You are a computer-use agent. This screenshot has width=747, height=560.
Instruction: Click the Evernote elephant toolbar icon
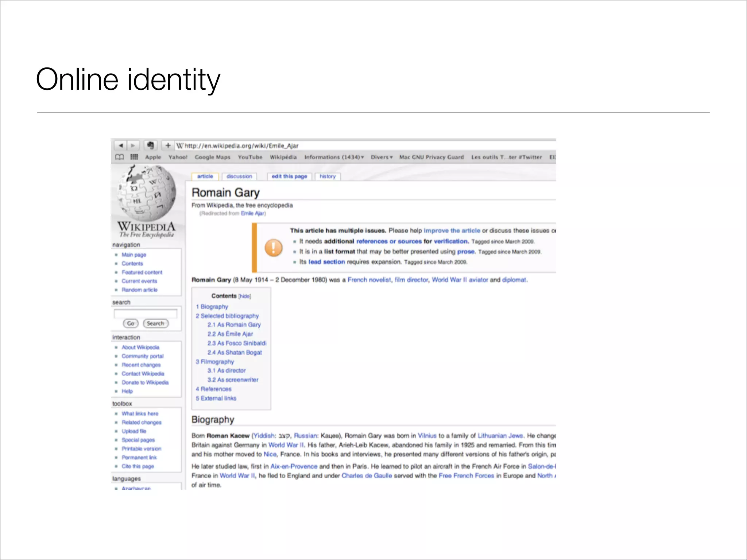(150, 145)
